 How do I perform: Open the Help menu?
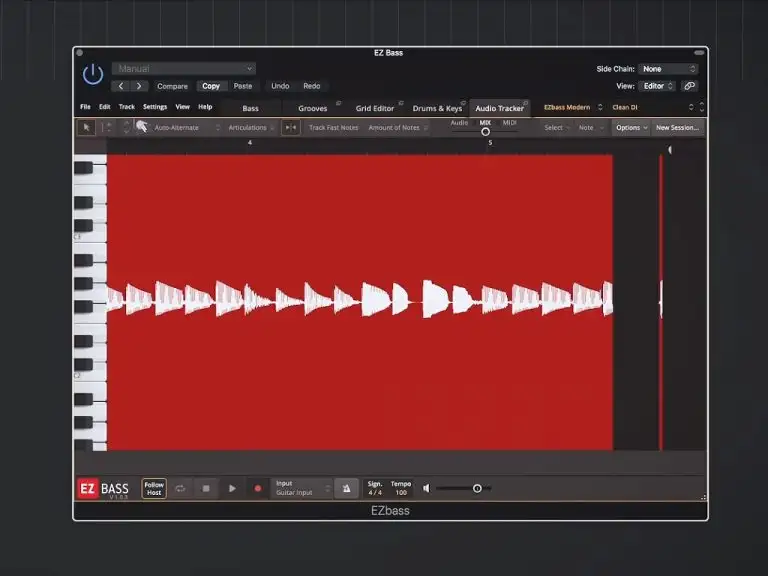(205, 107)
